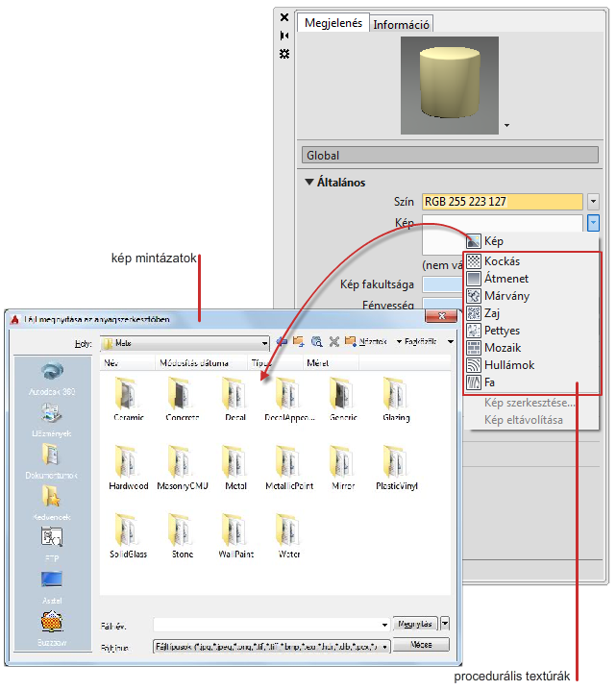Open the WallPaint folder

click(235, 536)
